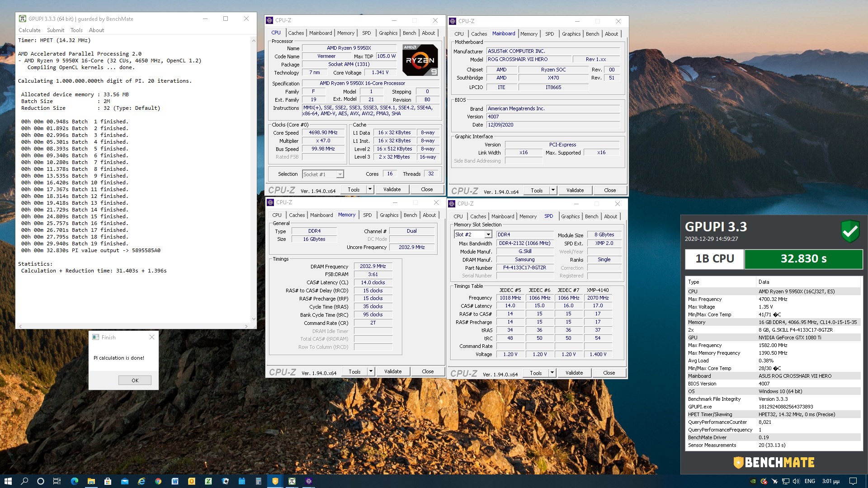868x488 pixels.
Task: Open Calculator on taskbar
Action: [x=259, y=481]
